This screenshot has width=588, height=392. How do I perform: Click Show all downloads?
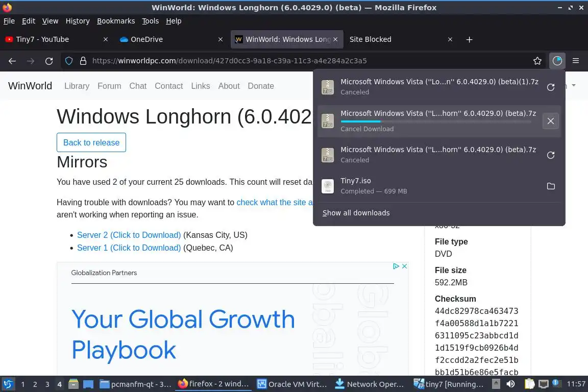click(356, 213)
